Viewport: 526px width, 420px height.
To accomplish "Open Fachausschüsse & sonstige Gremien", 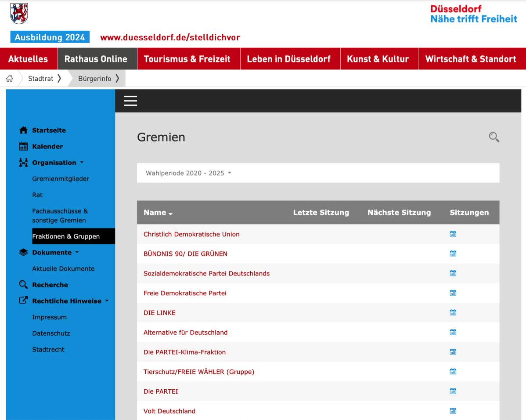I will click(x=60, y=216).
